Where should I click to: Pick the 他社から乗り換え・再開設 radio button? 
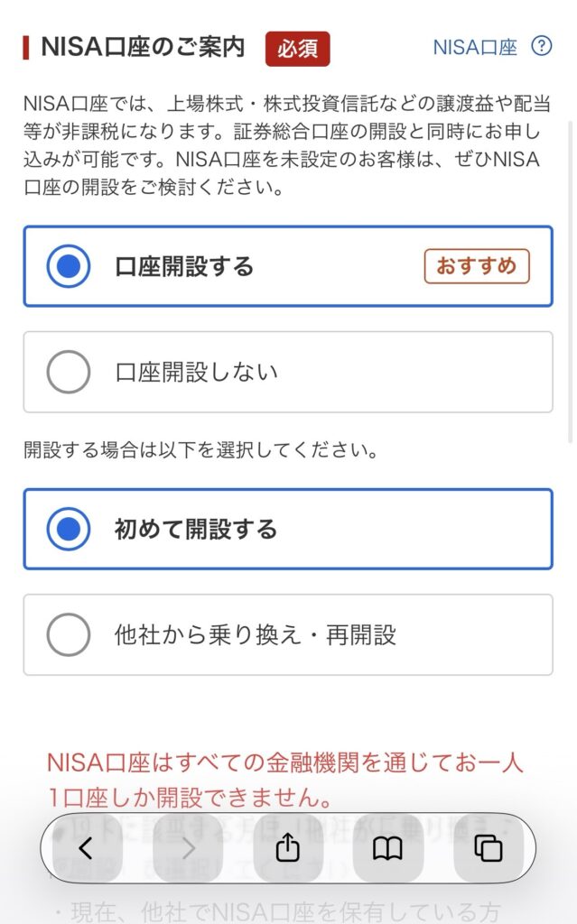point(69,635)
